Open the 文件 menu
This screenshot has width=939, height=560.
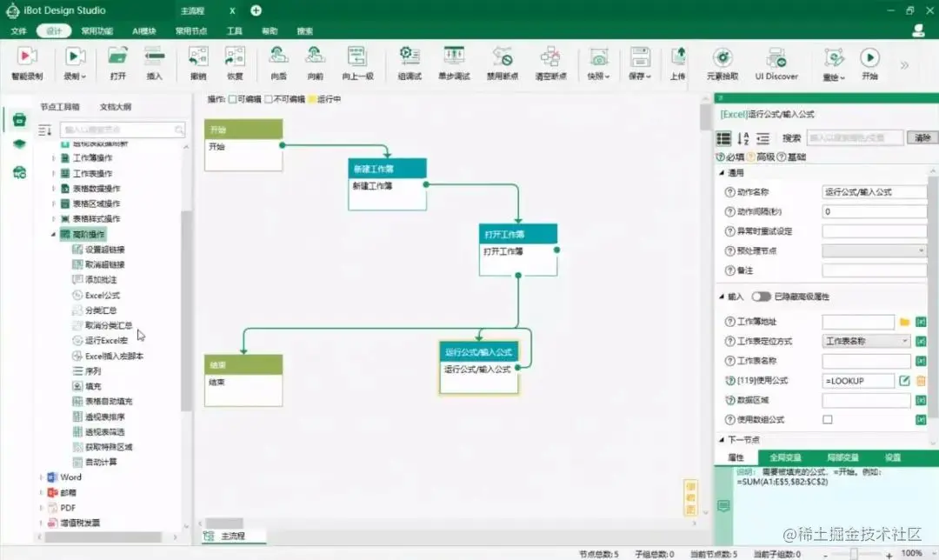pos(18,30)
